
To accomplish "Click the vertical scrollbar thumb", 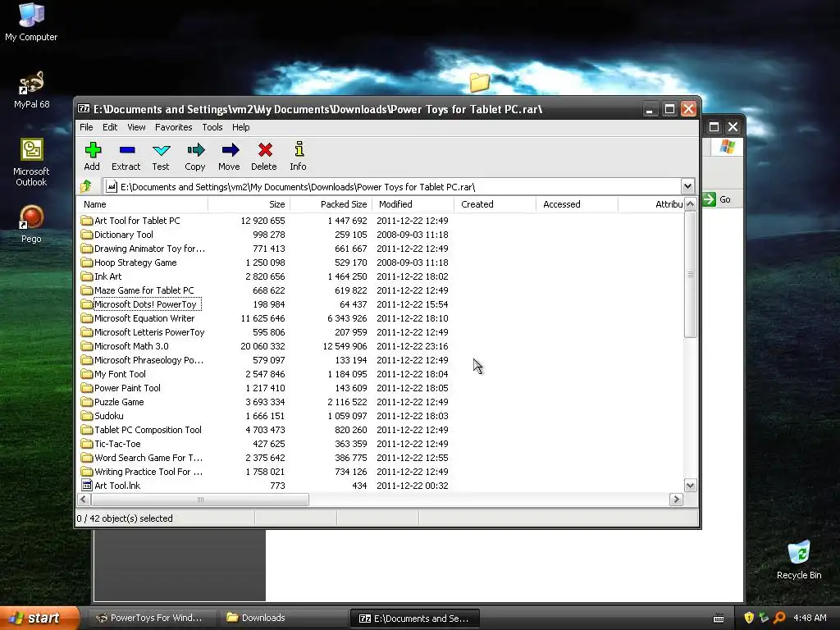I will click(x=690, y=274).
